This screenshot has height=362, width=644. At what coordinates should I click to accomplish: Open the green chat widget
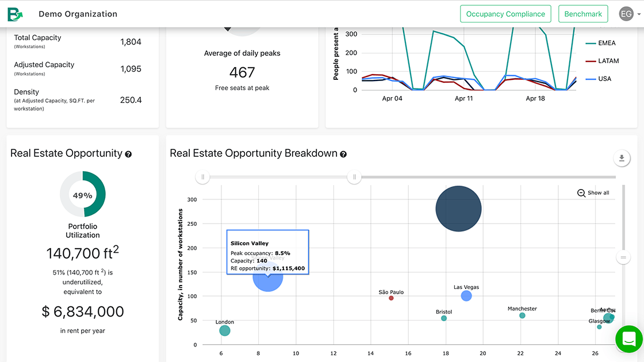(x=628, y=338)
